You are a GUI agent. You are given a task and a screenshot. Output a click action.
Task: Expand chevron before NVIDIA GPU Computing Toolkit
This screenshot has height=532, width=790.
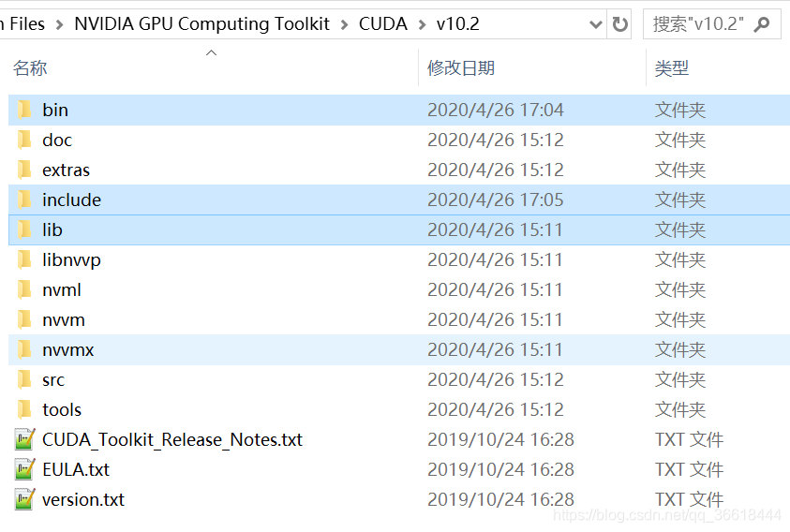pos(59,24)
